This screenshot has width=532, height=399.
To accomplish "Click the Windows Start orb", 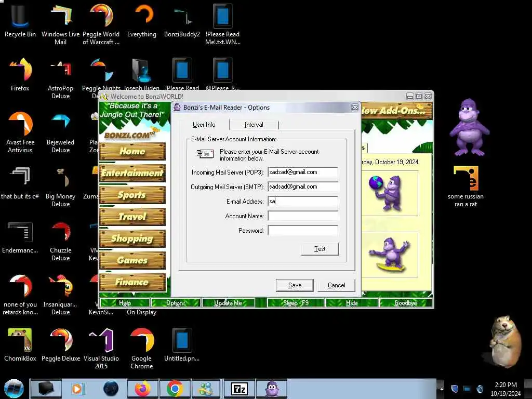I will 14,389.
